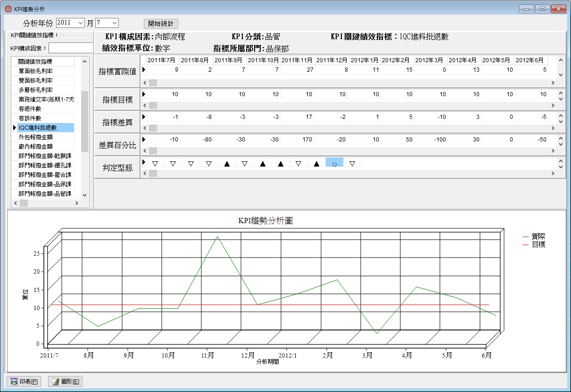Click the green 實際 legend line
571x392 pixels.
coord(526,237)
